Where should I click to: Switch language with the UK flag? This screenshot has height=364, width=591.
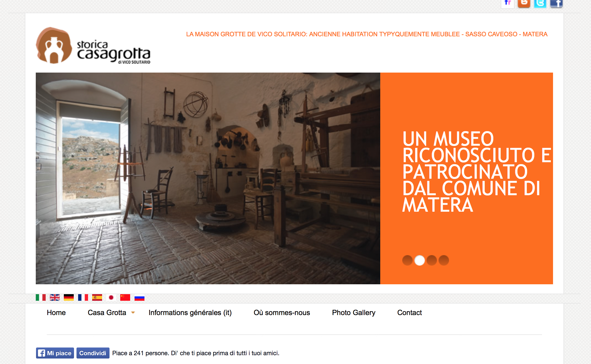coord(55,297)
